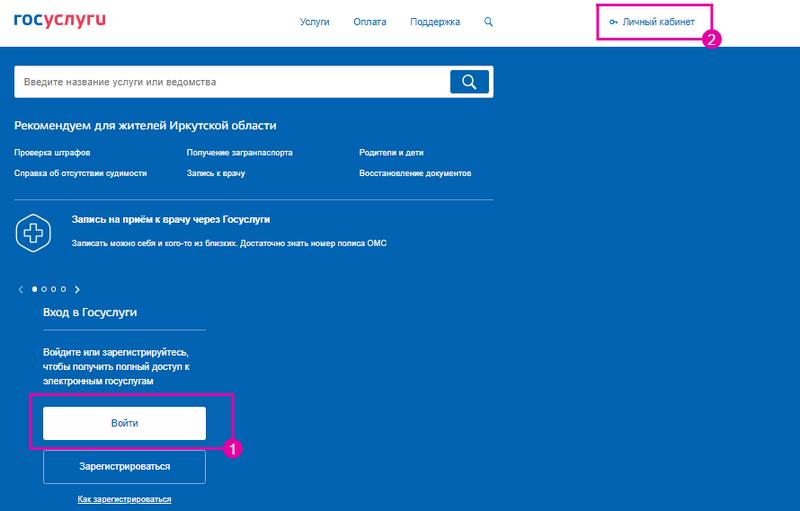Screen dimensions: 800x511
Task: Select the third carousel dot
Action: click(54, 289)
